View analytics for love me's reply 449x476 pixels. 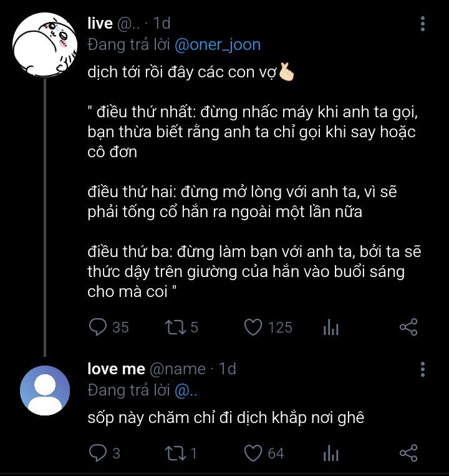331,454
